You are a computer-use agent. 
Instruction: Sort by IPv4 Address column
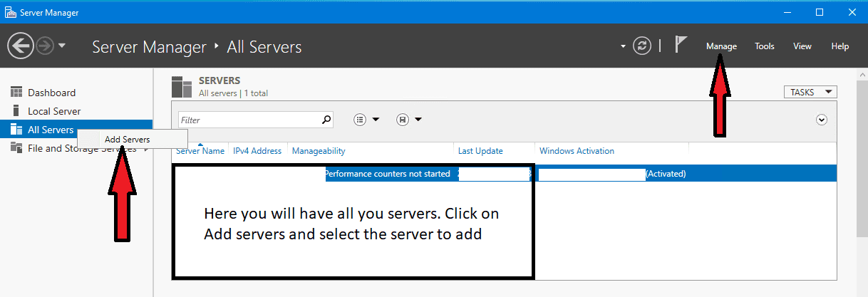[257, 151]
